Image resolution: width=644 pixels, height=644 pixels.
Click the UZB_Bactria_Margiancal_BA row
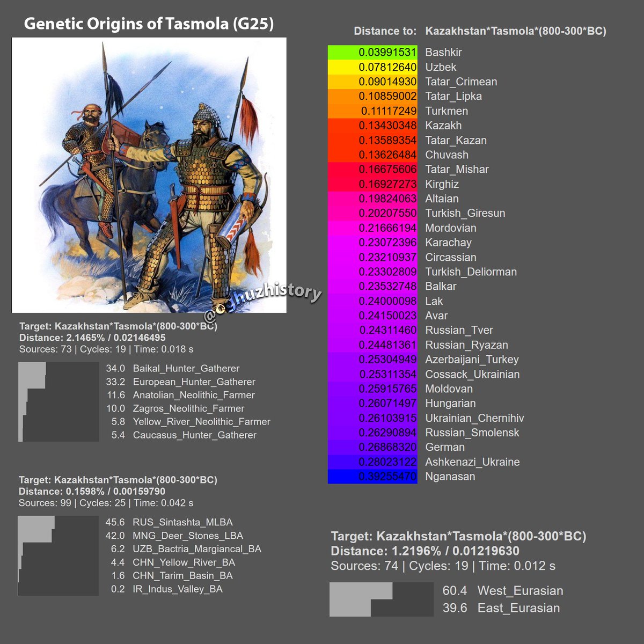[186, 549]
